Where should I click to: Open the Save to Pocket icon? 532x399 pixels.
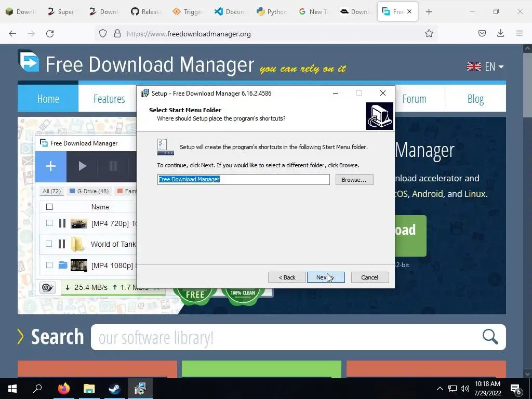pos(482,33)
